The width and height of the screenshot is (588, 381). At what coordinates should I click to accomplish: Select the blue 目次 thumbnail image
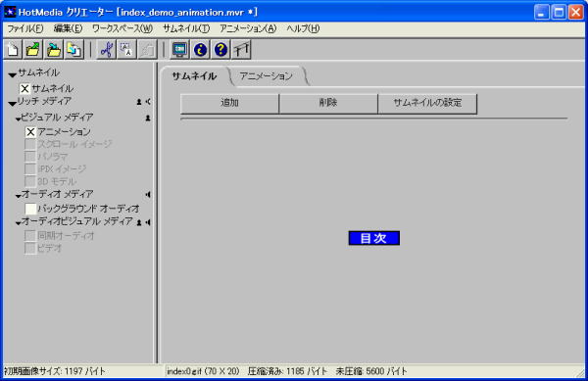tap(374, 238)
